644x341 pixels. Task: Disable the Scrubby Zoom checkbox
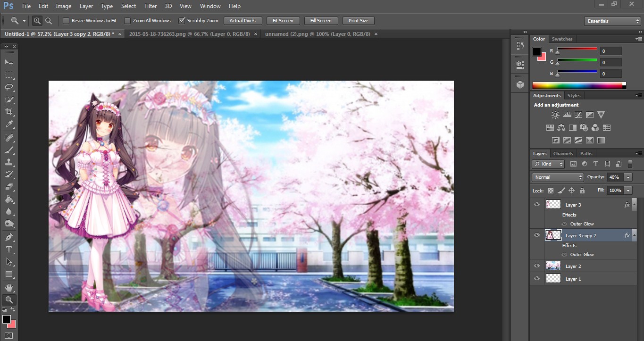tap(182, 20)
